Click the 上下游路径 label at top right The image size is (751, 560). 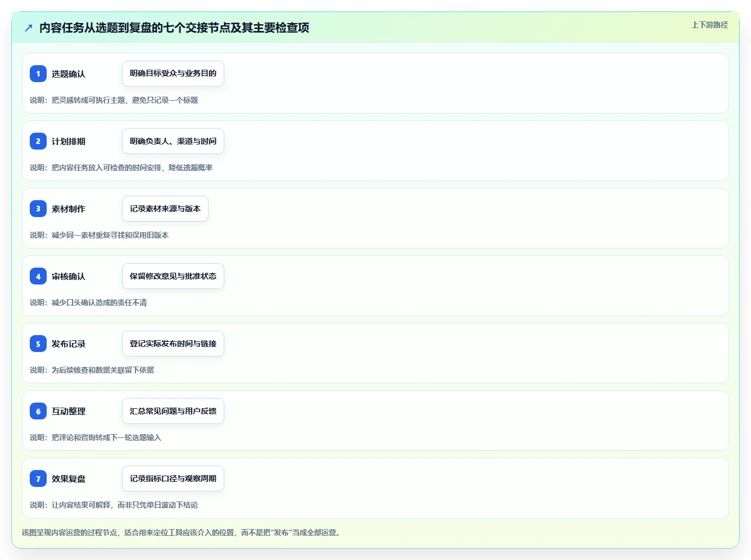[x=709, y=25]
